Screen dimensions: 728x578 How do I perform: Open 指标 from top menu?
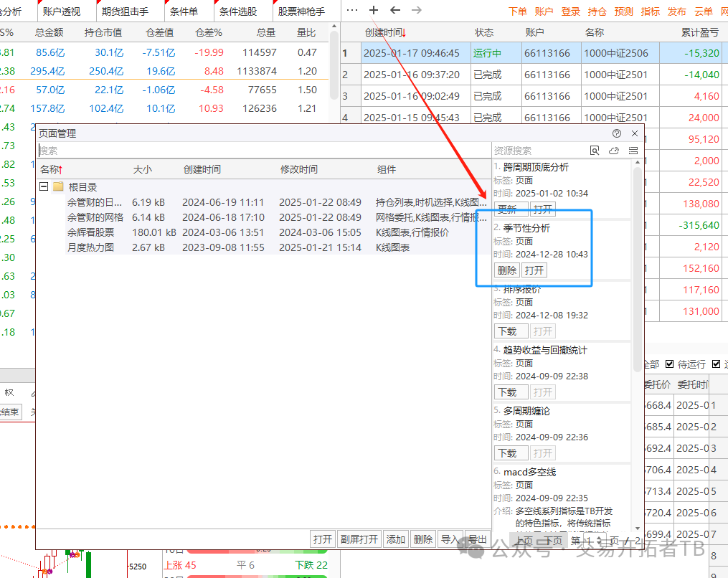click(650, 11)
